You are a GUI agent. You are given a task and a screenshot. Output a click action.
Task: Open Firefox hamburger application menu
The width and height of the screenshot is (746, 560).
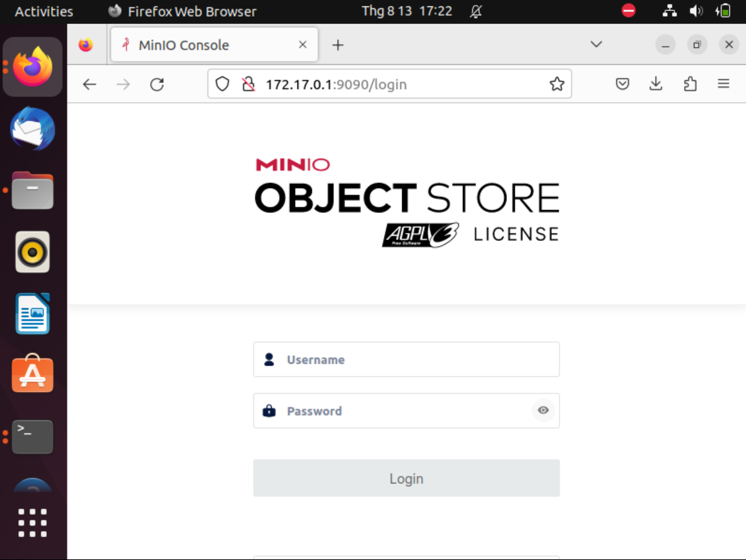tap(723, 84)
